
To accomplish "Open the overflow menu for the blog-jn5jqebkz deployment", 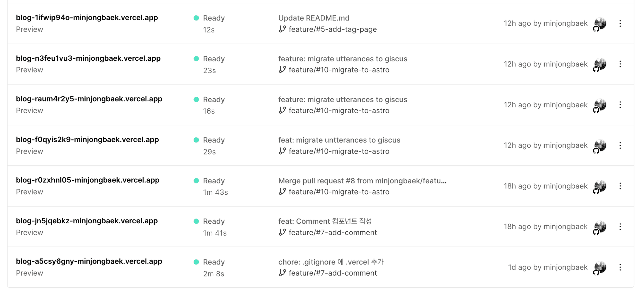I will [x=620, y=227].
